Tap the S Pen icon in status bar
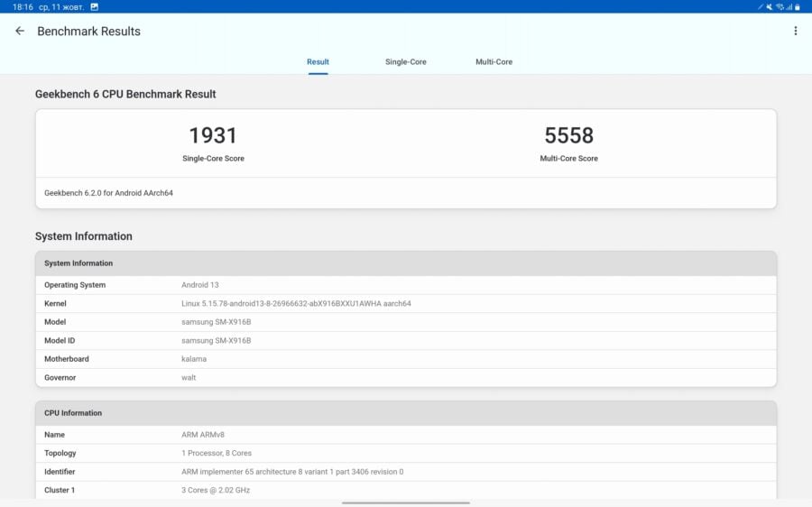The image size is (812, 507). [761, 6]
